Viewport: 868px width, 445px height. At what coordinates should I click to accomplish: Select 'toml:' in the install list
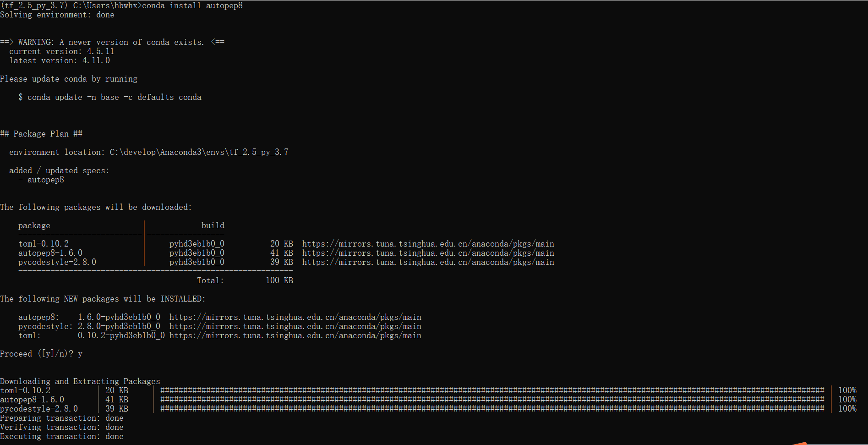click(30, 335)
